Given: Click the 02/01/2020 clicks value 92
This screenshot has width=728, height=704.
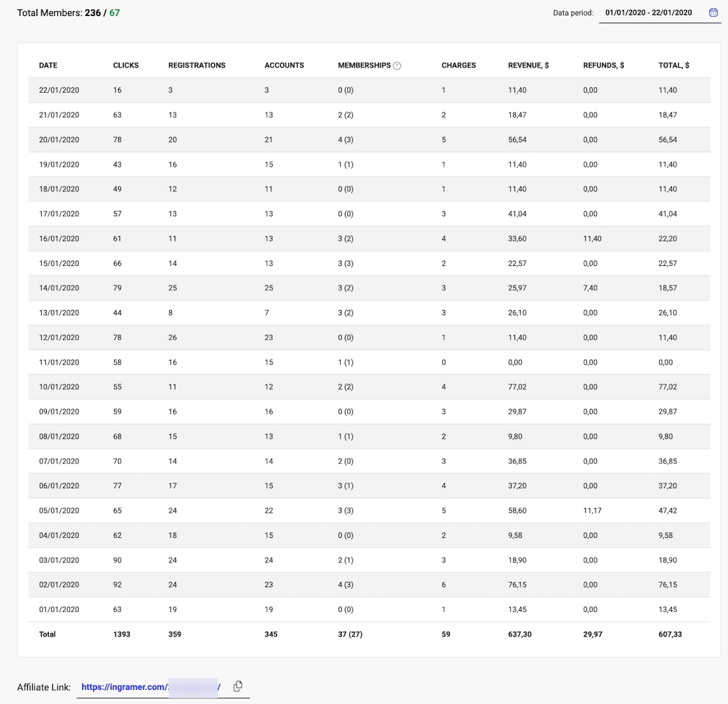Looking at the screenshot, I should [x=117, y=585].
